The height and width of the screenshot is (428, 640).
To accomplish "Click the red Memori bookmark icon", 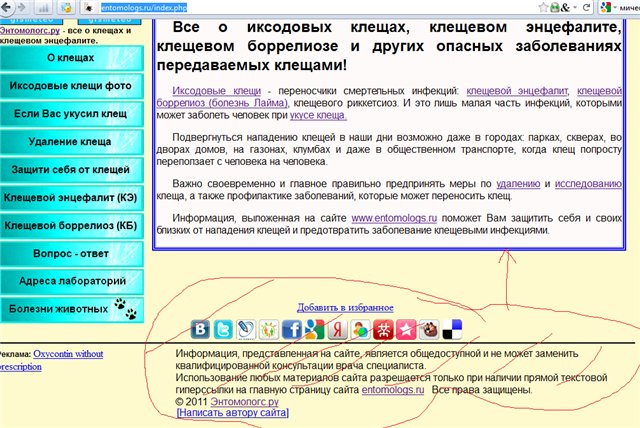I will [383, 329].
